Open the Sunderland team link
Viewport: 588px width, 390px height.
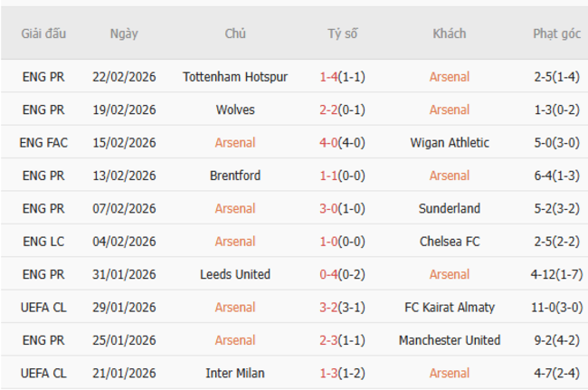[450, 208]
